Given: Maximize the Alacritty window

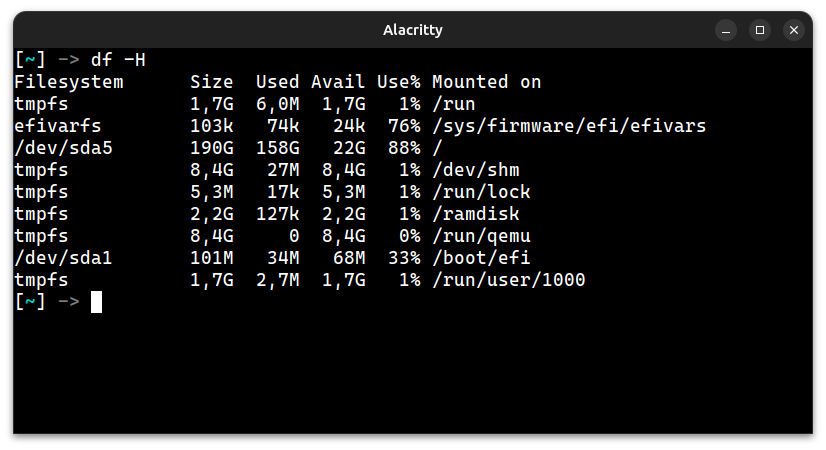Looking at the screenshot, I should pos(760,30).
